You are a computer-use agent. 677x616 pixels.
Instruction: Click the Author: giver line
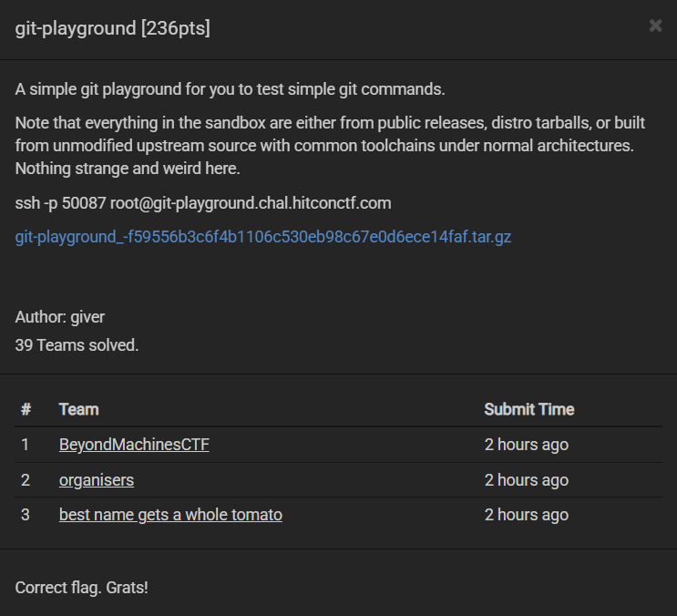click(60, 317)
